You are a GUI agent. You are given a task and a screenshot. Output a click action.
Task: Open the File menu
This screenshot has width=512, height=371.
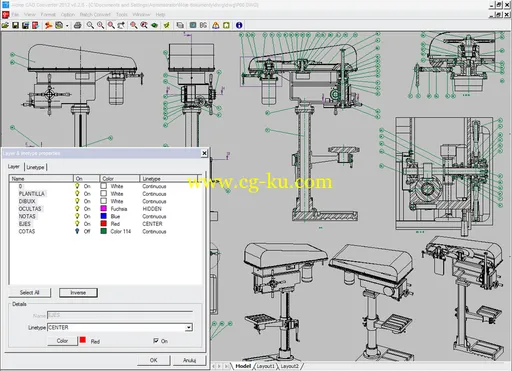[15, 15]
